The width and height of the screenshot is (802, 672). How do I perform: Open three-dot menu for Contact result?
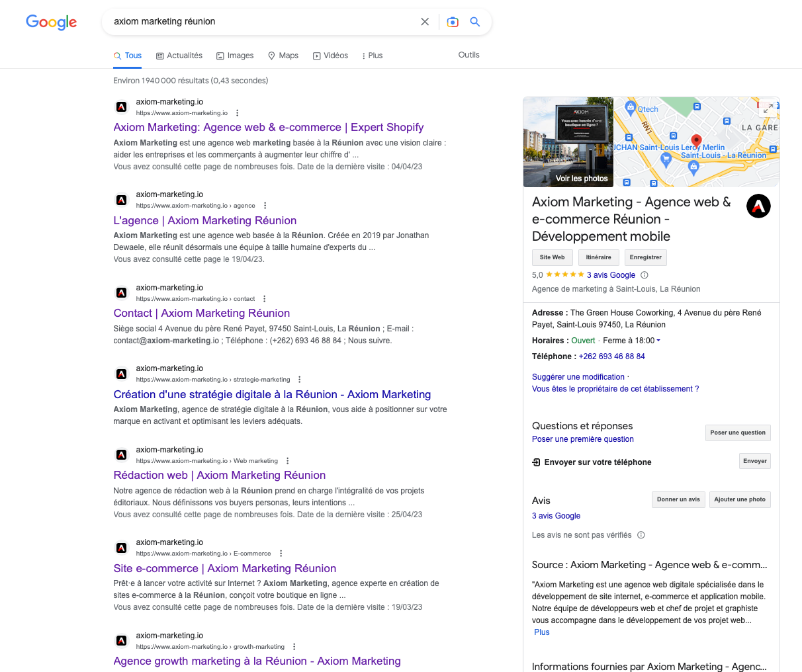pos(265,299)
